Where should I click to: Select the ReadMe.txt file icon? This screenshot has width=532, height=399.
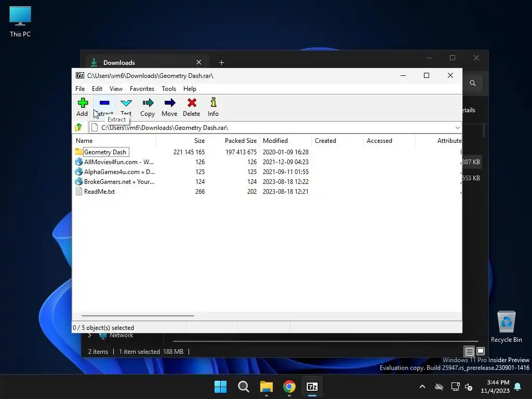pyautogui.click(x=79, y=191)
